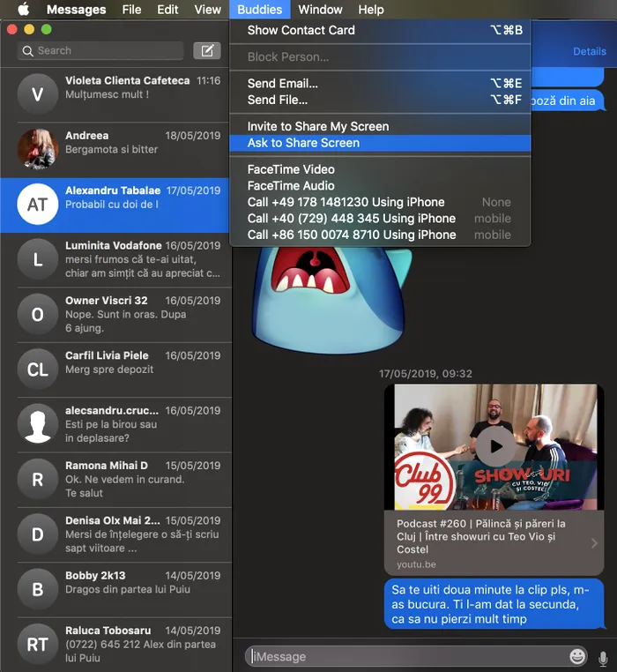Minimize the window with yellow button
Viewport: 617px width, 672px height.
[x=29, y=29]
